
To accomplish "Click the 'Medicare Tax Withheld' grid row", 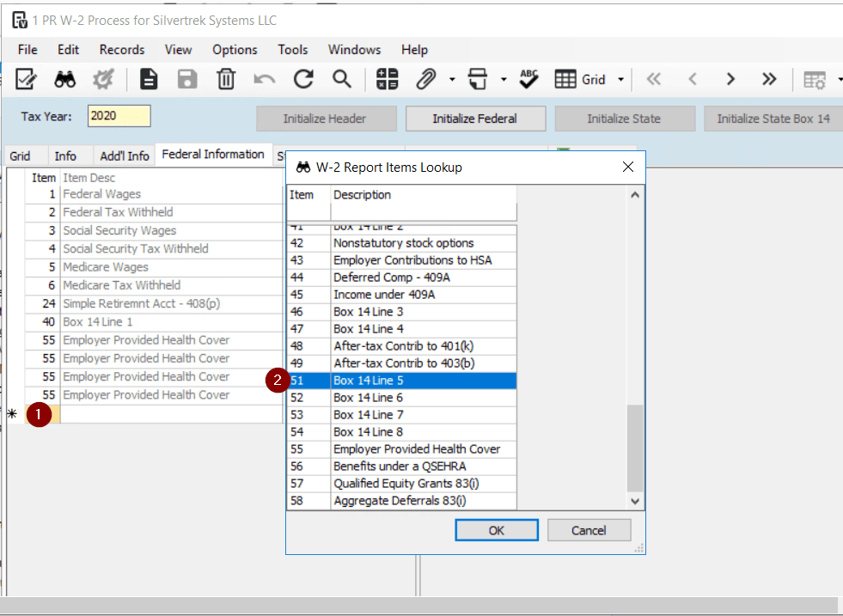I will [153, 285].
